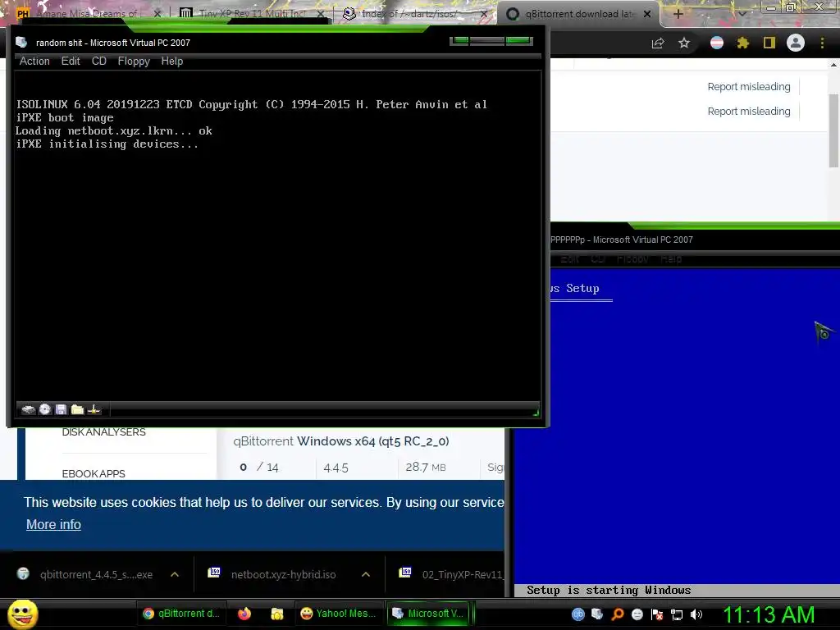840x630 pixels.
Task: Click the tab search chevron in Chrome
Action: coord(742,14)
